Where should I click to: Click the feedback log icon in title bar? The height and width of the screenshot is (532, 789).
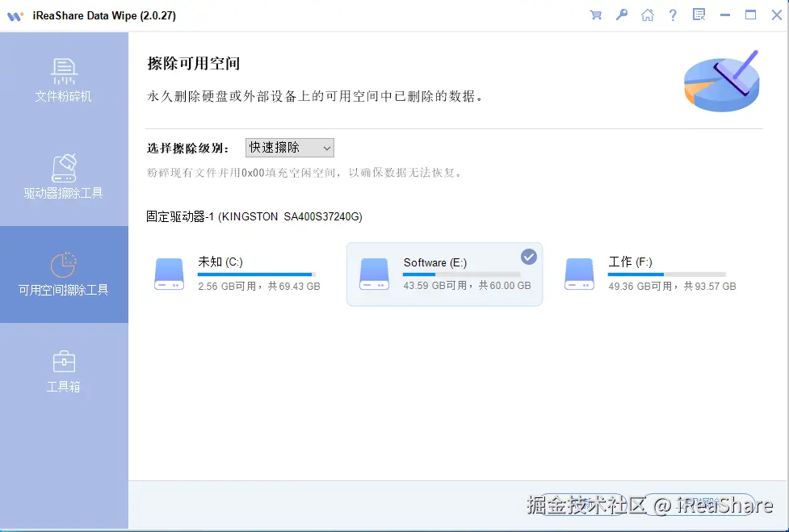point(698,15)
